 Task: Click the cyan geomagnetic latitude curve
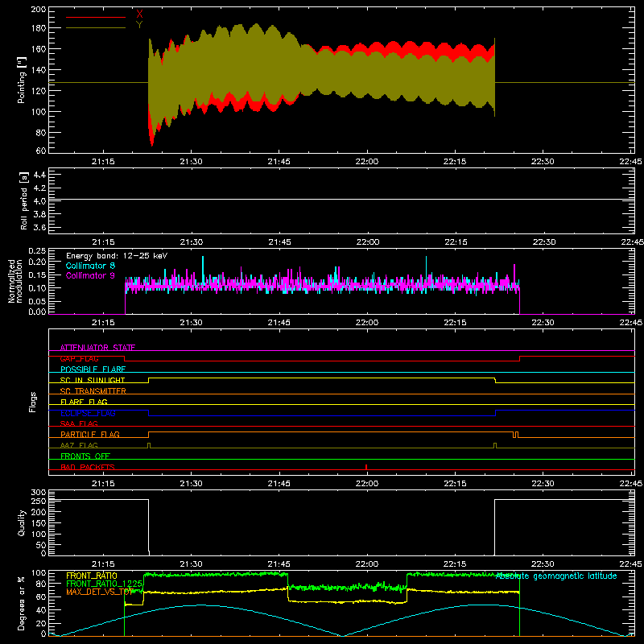click(x=341, y=620)
